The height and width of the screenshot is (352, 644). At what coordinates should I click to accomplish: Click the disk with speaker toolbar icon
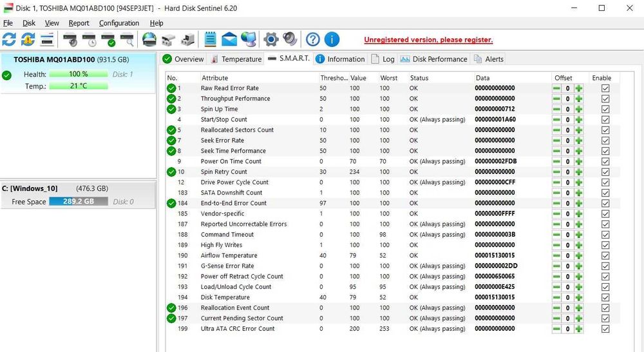click(70, 40)
